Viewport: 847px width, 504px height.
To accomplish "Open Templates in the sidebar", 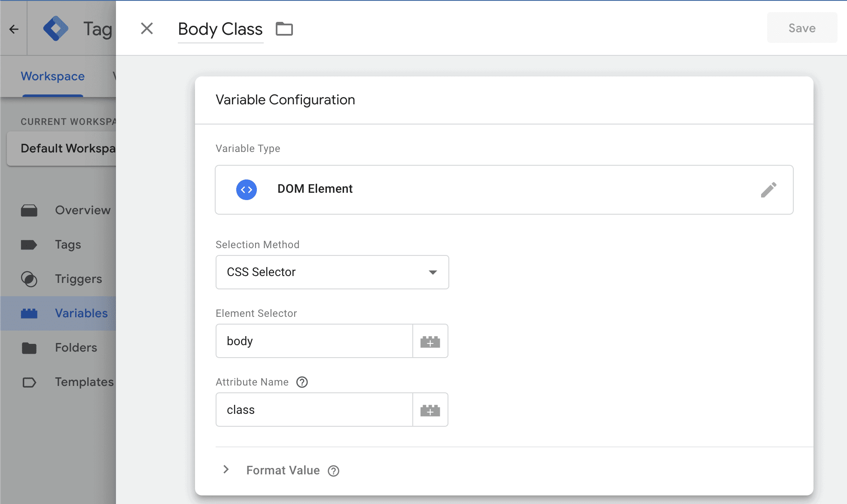I will click(x=84, y=382).
